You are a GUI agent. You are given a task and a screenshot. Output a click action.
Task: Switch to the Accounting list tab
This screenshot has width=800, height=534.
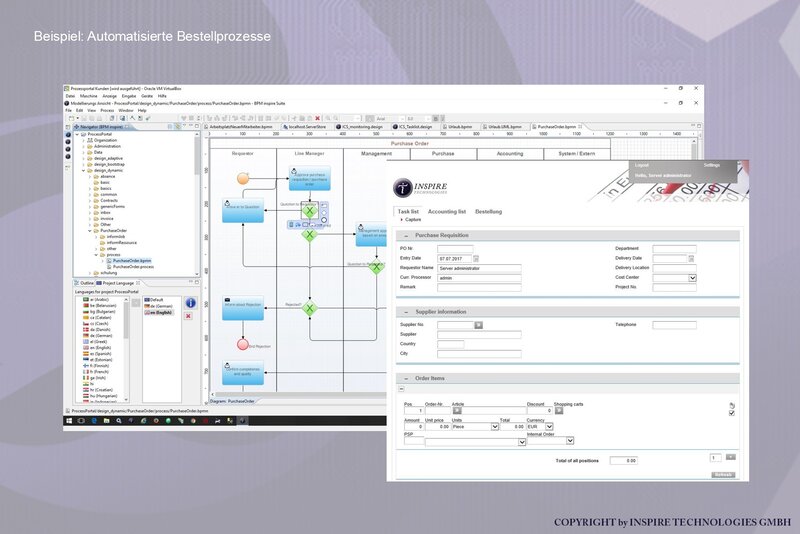tap(446, 212)
